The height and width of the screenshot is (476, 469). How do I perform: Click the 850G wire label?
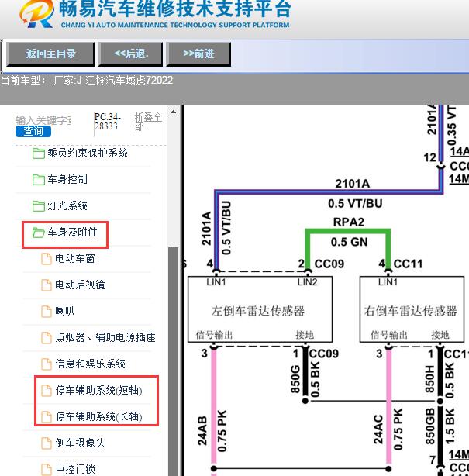coord(295,379)
